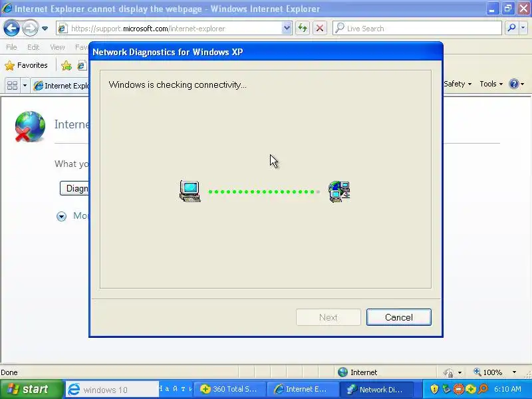Click the windows 10 taskbar search field
Screen dimensions: 532x399
(x=112, y=390)
